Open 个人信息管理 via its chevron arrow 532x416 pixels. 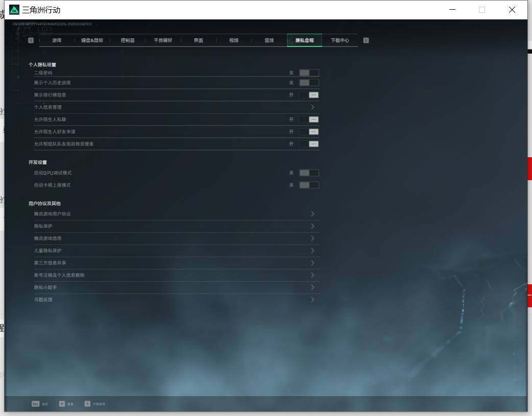pos(312,107)
